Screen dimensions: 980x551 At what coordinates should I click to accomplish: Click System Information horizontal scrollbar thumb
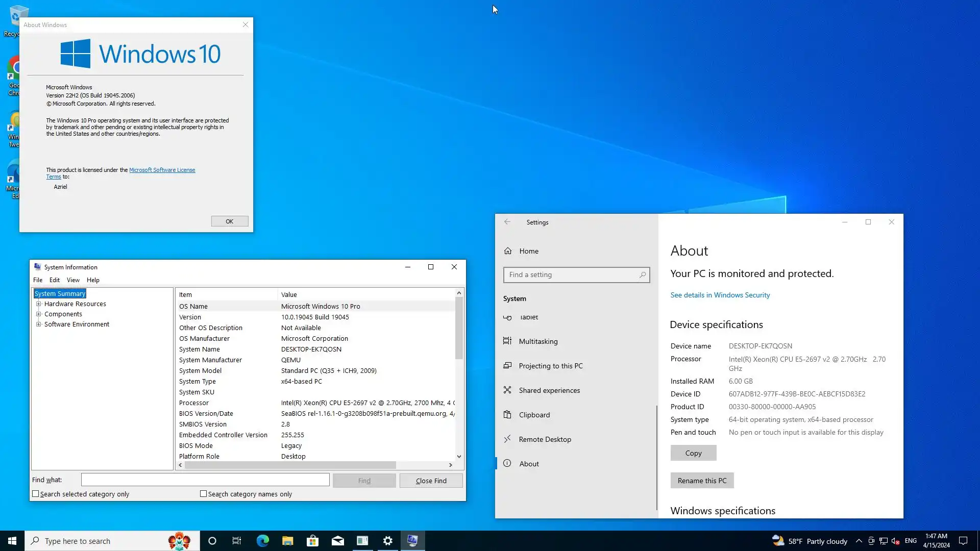click(290, 465)
